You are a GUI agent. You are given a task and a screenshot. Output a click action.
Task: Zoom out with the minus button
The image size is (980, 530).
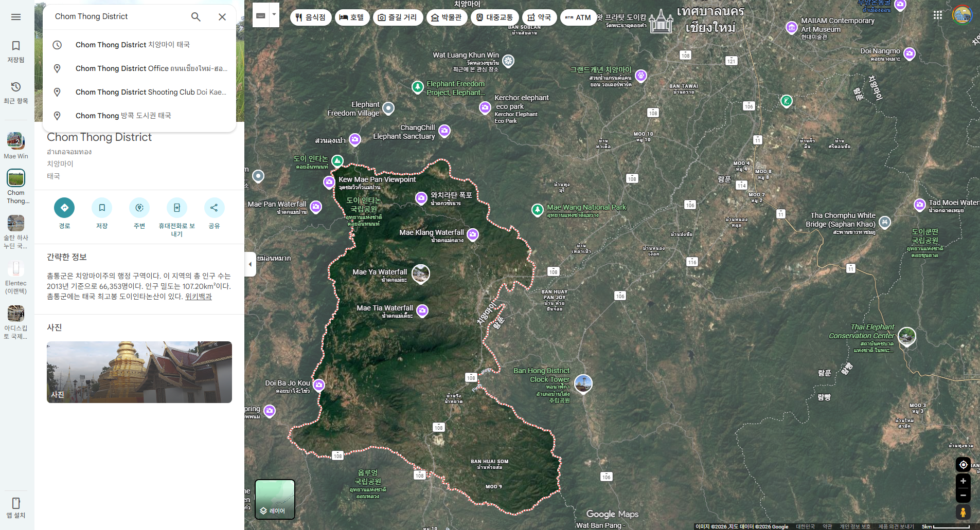(x=963, y=496)
